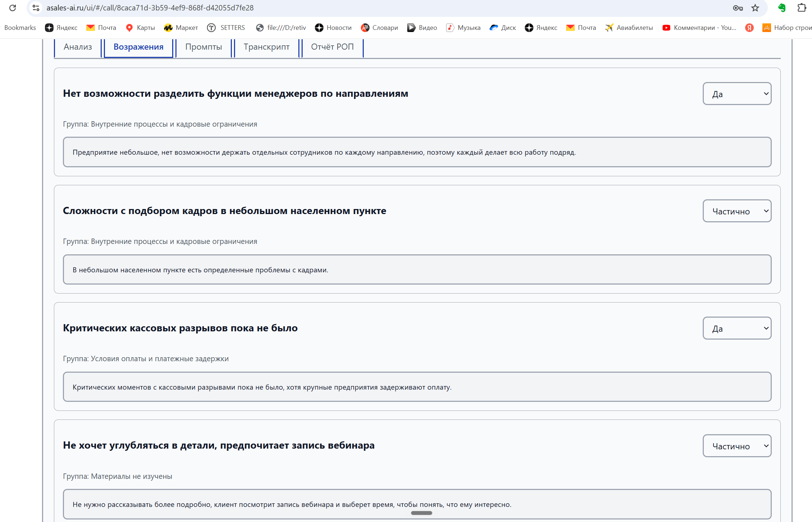
Task: Open the SETTERS bookmark
Action: 226,28
